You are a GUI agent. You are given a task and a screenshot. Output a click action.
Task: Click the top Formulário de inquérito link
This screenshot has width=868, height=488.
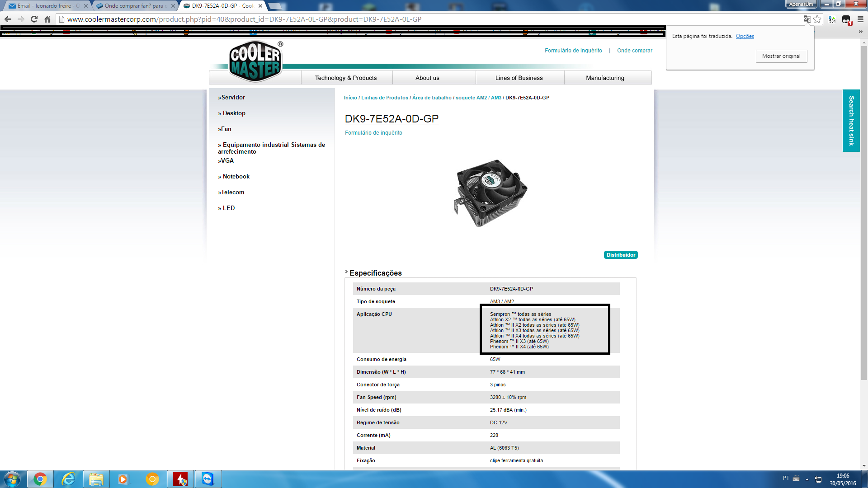click(573, 51)
